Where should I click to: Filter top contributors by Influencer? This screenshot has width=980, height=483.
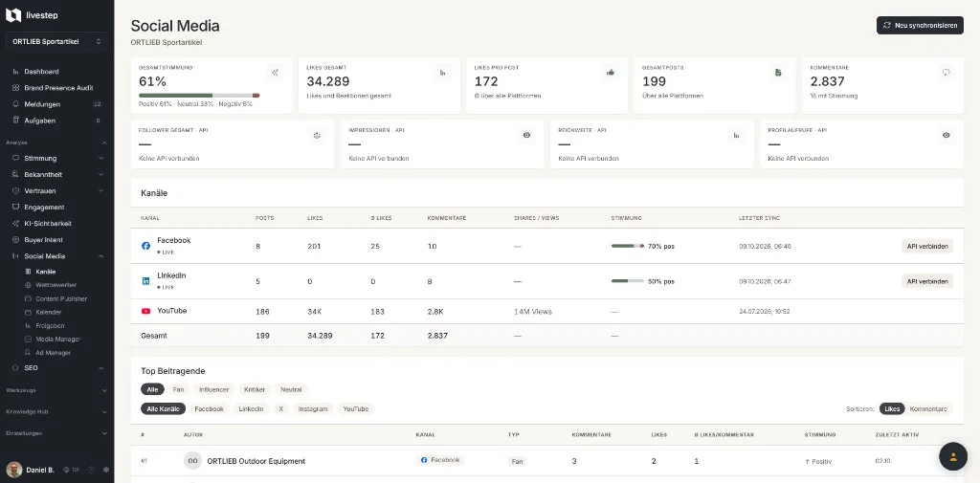pos(213,389)
